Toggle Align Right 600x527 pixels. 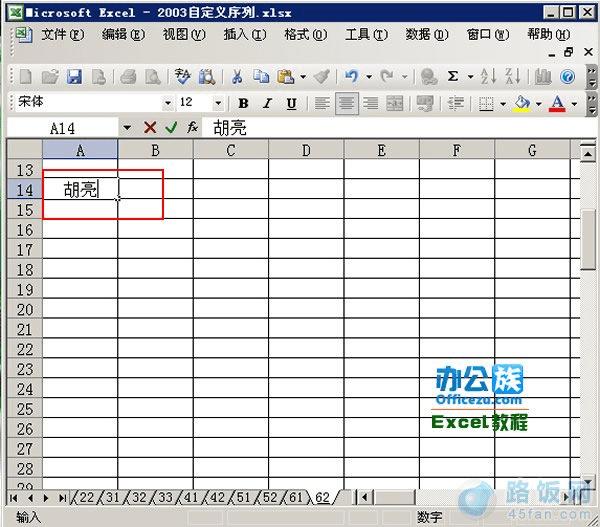(x=371, y=103)
